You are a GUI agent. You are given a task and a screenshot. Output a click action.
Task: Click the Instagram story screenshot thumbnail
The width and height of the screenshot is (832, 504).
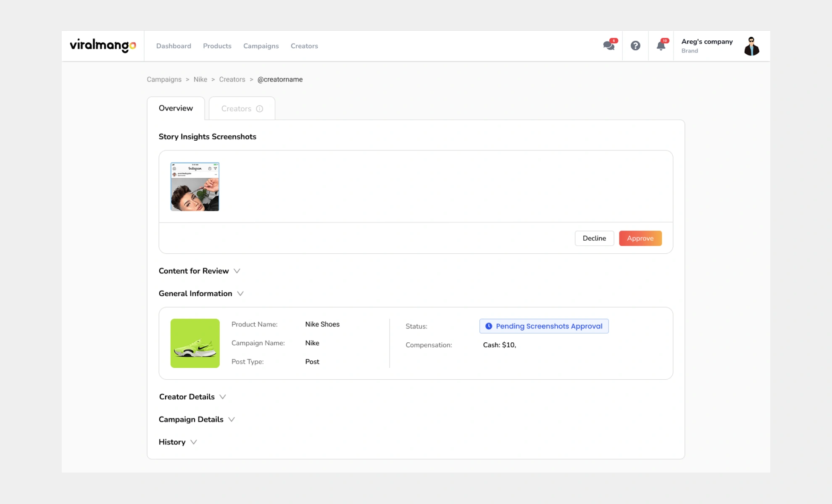click(x=194, y=186)
